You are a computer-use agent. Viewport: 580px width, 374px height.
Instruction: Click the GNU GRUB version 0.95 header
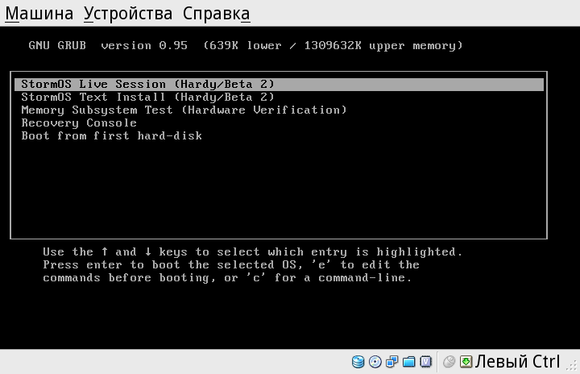pyautogui.click(x=246, y=46)
